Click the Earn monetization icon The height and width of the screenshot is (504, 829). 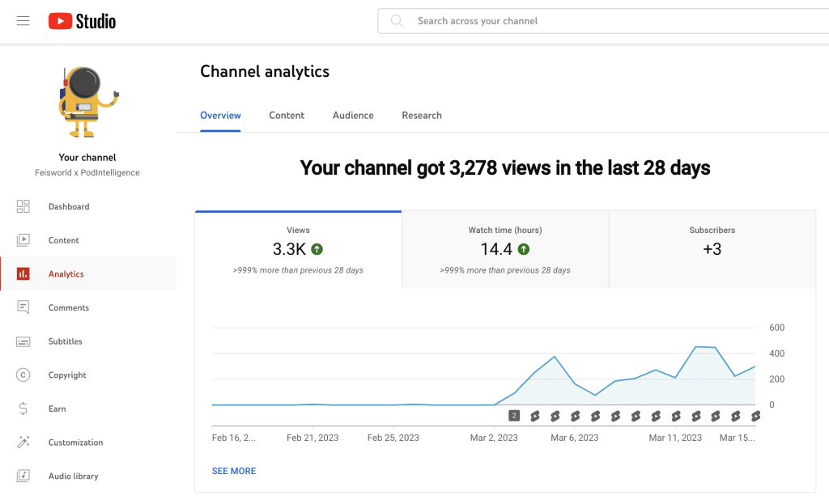pos(23,409)
